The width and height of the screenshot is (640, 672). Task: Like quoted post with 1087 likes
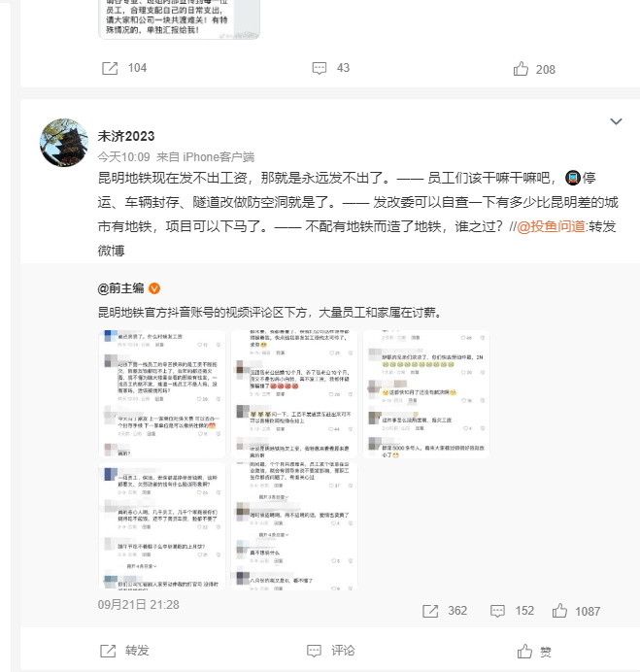pyautogui.click(x=559, y=610)
